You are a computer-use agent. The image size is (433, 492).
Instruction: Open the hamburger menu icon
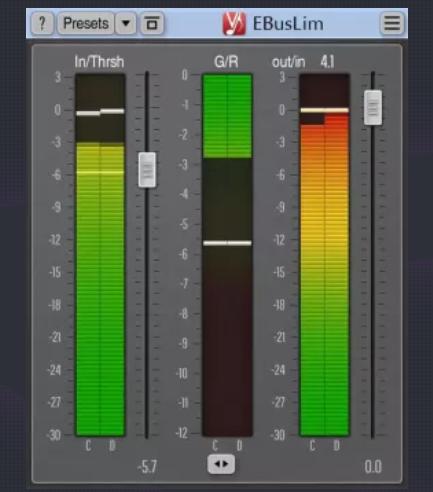click(392, 23)
